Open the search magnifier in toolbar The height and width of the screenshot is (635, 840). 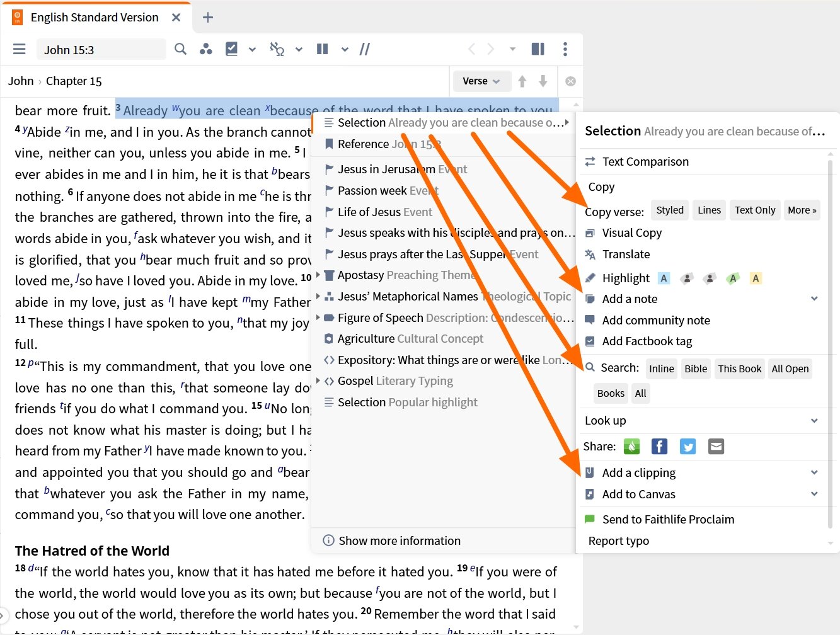pyautogui.click(x=180, y=49)
